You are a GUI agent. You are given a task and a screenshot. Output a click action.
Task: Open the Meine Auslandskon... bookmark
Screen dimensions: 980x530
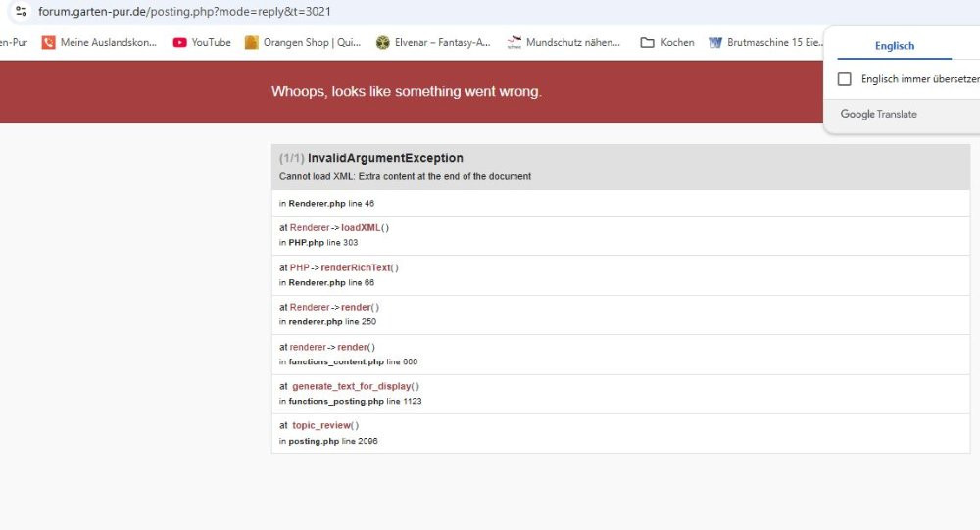[99, 42]
